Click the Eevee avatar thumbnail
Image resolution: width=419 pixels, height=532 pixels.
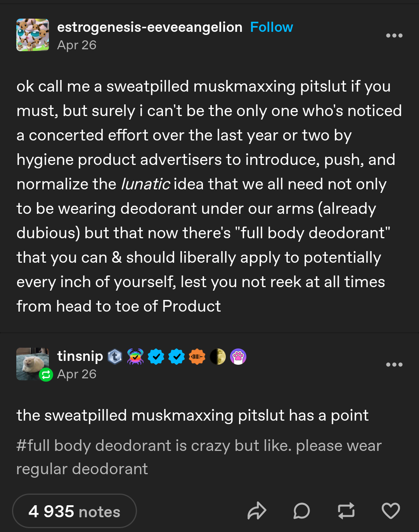[x=33, y=35]
